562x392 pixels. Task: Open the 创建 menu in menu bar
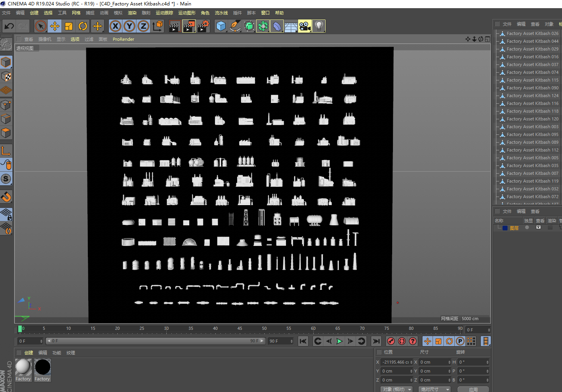[x=34, y=13]
